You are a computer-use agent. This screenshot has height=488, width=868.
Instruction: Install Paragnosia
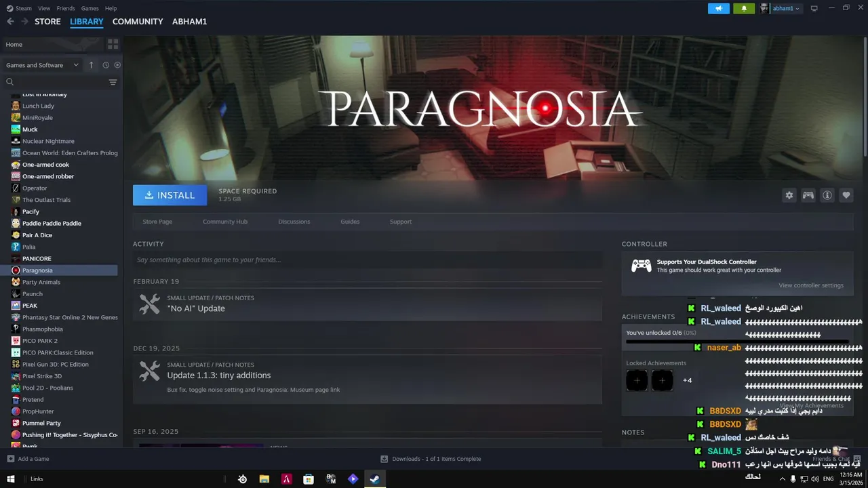coord(170,195)
